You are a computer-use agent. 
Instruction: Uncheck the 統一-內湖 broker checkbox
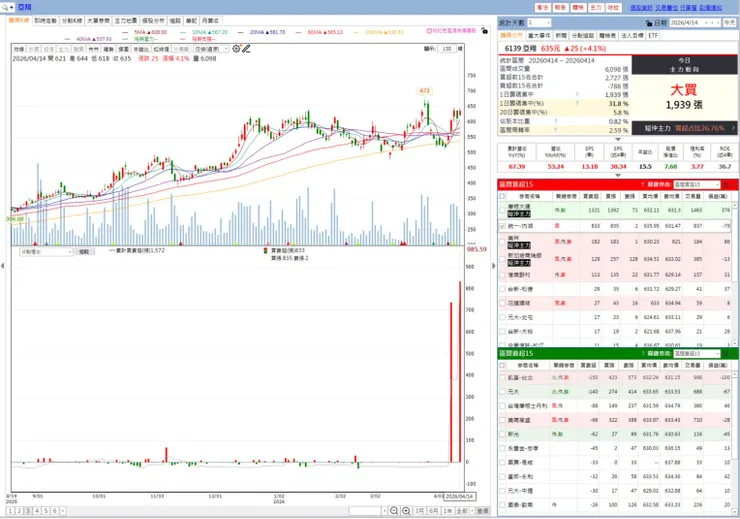tap(502, 226)
